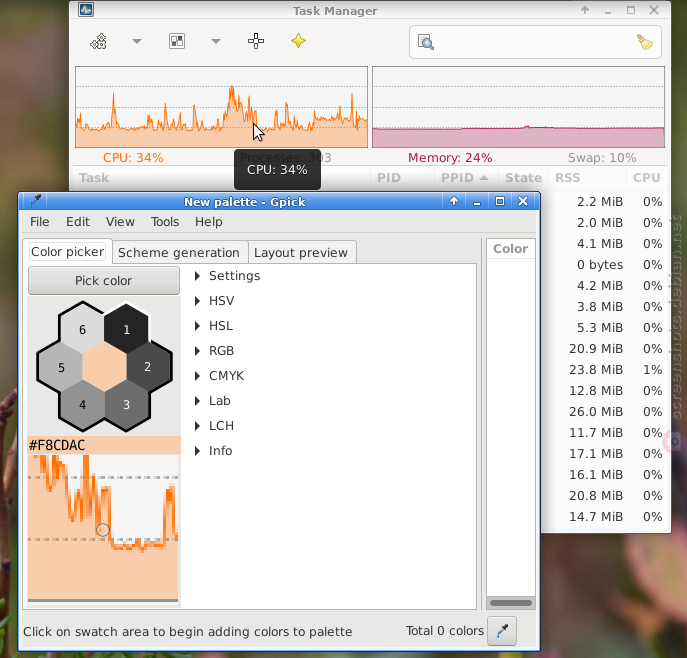Screen dimensions: 687x658
Task: Click the Task Manager view layout icon
Action: (x=177, y=42)
